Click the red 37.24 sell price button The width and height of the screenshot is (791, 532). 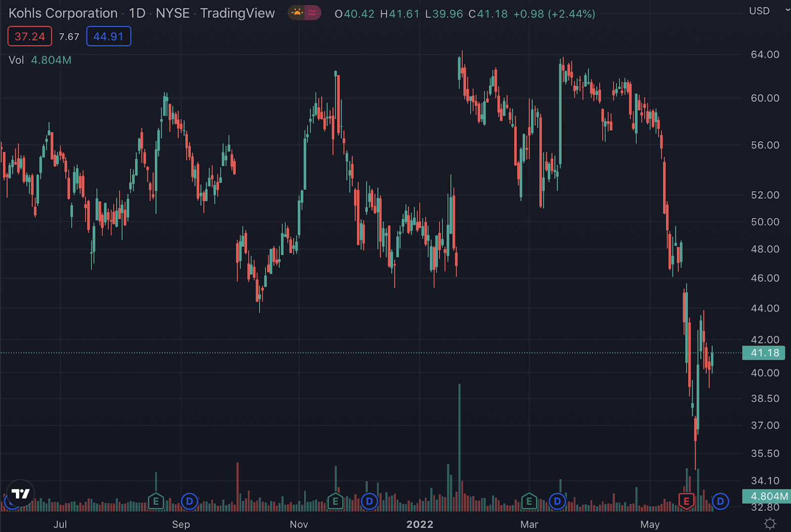tap(30, 37)
